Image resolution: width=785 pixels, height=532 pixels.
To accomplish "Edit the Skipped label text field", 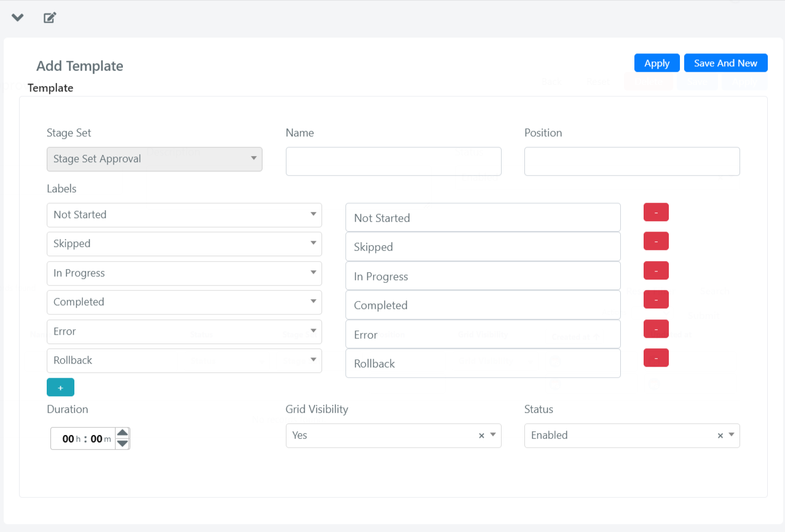I will point(483,246).
